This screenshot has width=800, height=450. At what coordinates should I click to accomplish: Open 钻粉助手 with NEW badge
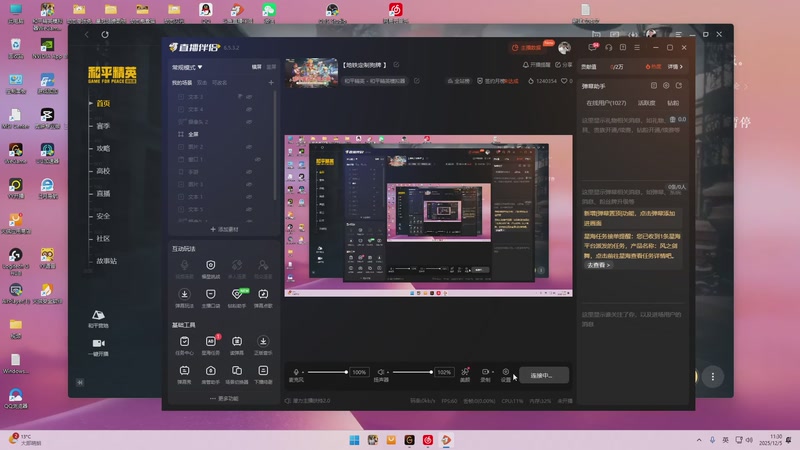pos(237,297)
